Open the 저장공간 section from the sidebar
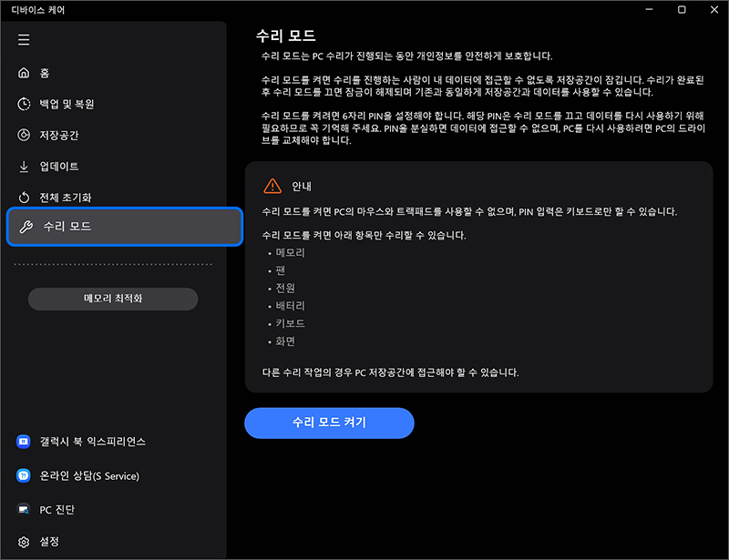Screen dimensions: 729x560 point(67,135)
